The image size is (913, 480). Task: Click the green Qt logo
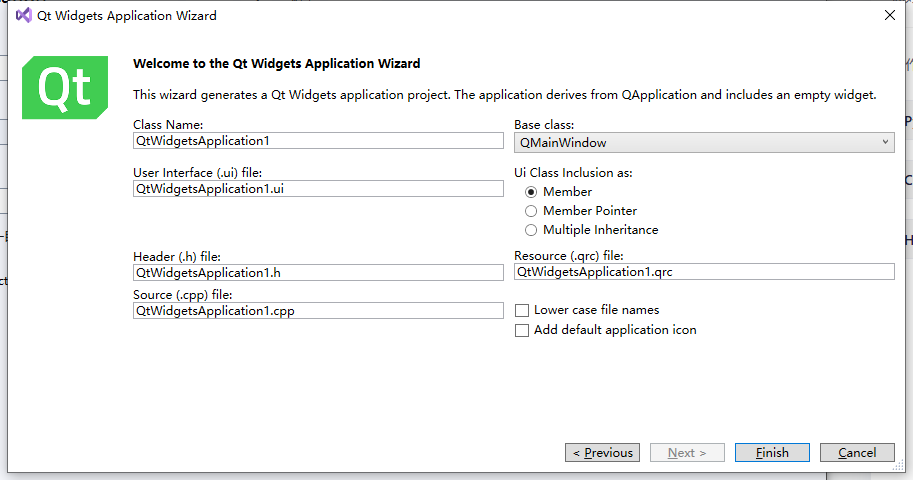[65, 87]
